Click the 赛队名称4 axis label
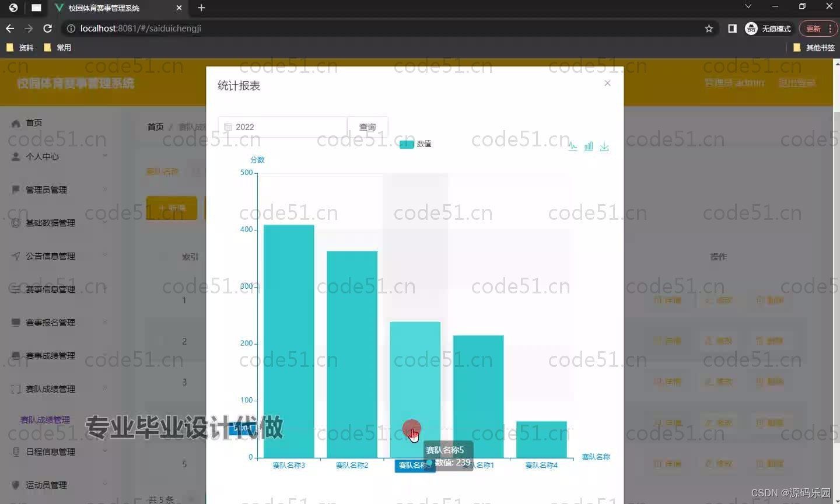840x504 pixels. [541, 466]
